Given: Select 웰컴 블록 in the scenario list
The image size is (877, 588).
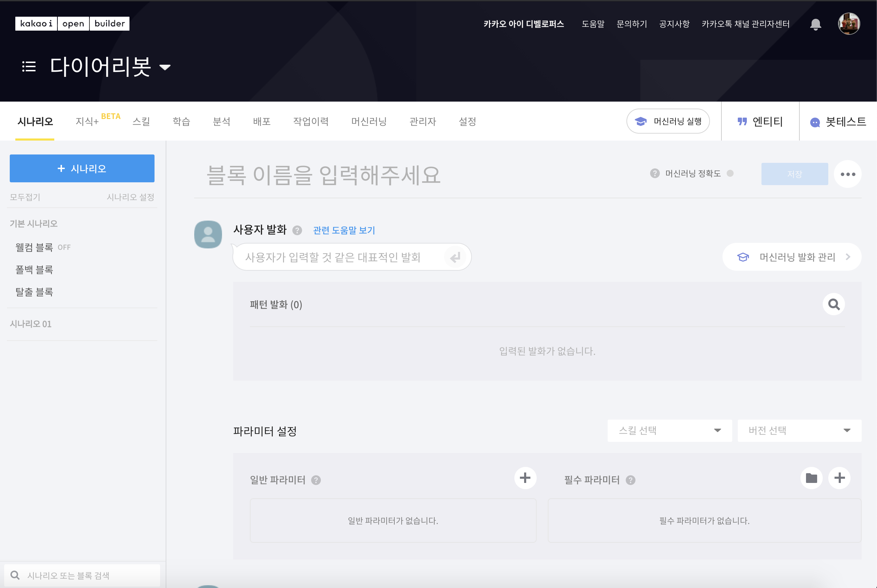Looking at the screenshot, I should point(34,247).
